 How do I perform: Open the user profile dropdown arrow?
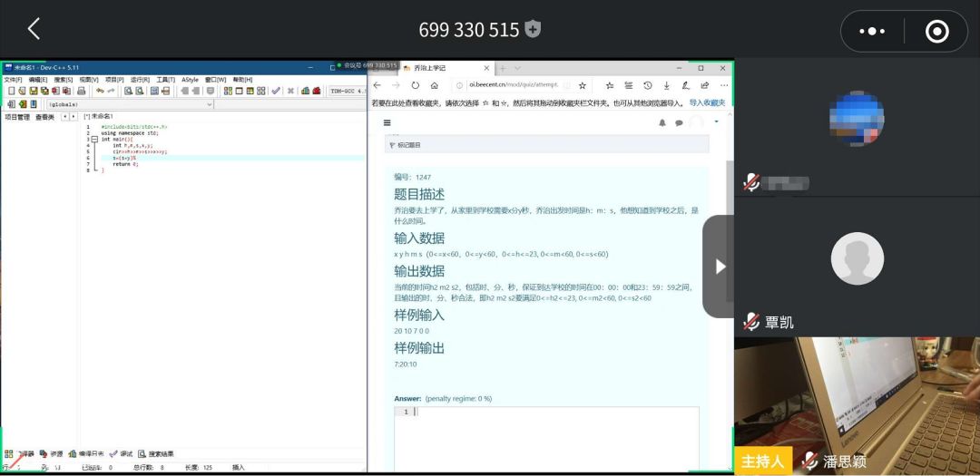pos(716,121)
